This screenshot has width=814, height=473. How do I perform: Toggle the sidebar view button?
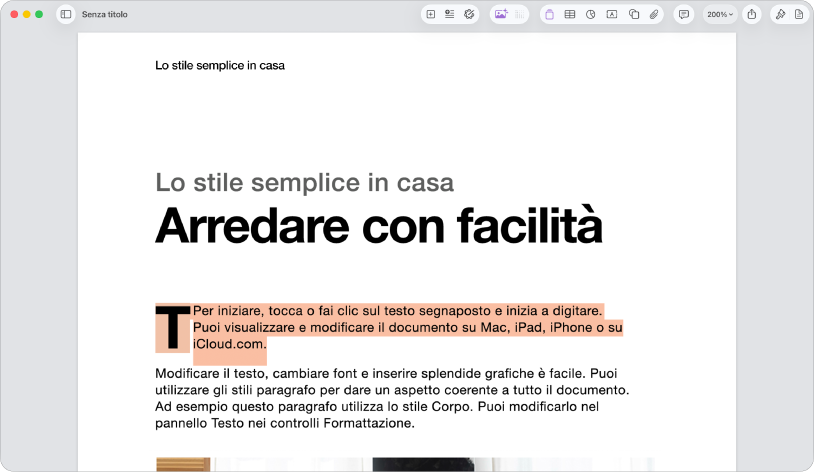pyautogui.click(x=66, y=15)
